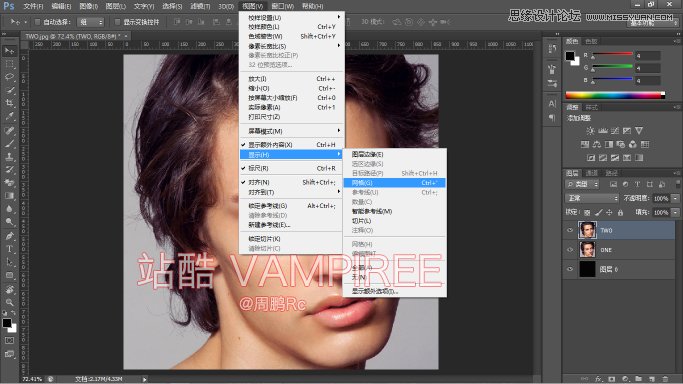The width and height of the screenshot is (683, 384).
Task: Add a Vibrance adjustment (triangle icon)
Action: coord(639,131)
